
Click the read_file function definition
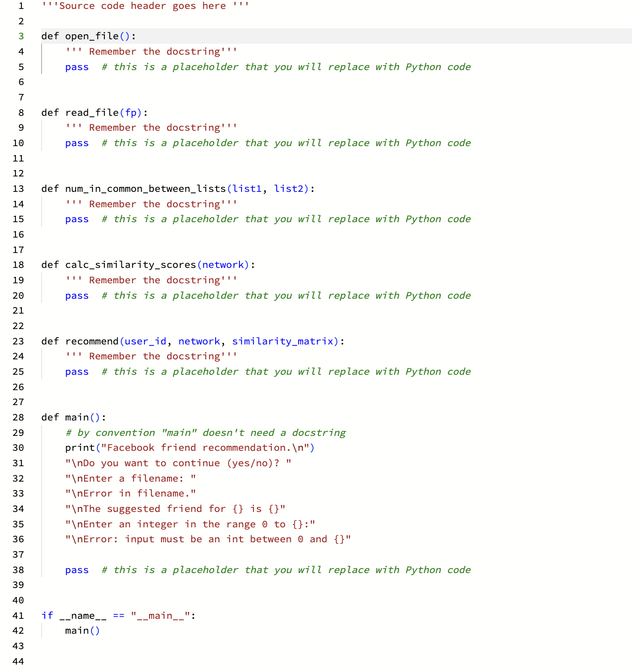(92, 112)
